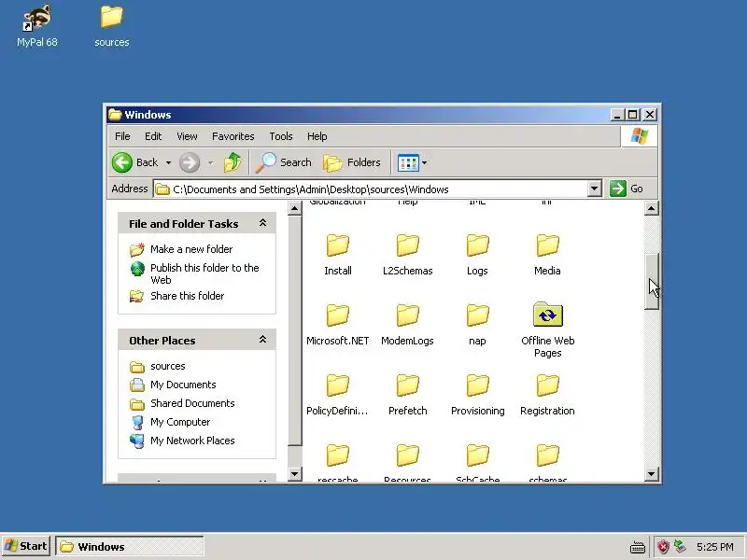Open the Edit menu

(153, 136)
